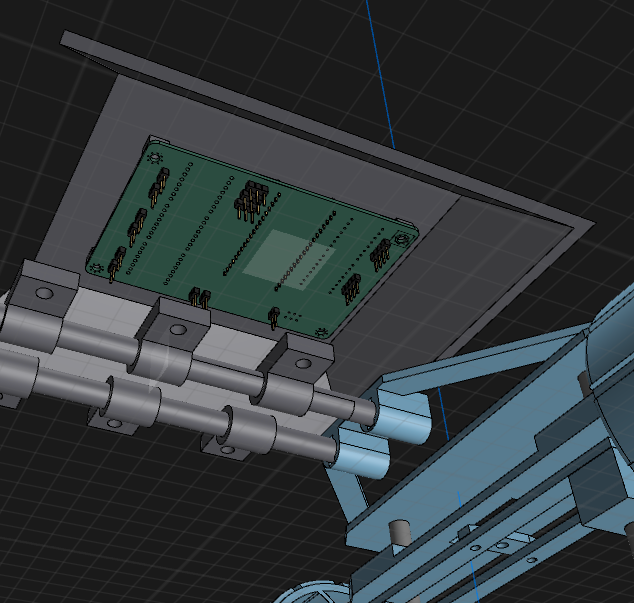
Task: Select the pin header on the PCB's left edge
Action: pos(118,261)
